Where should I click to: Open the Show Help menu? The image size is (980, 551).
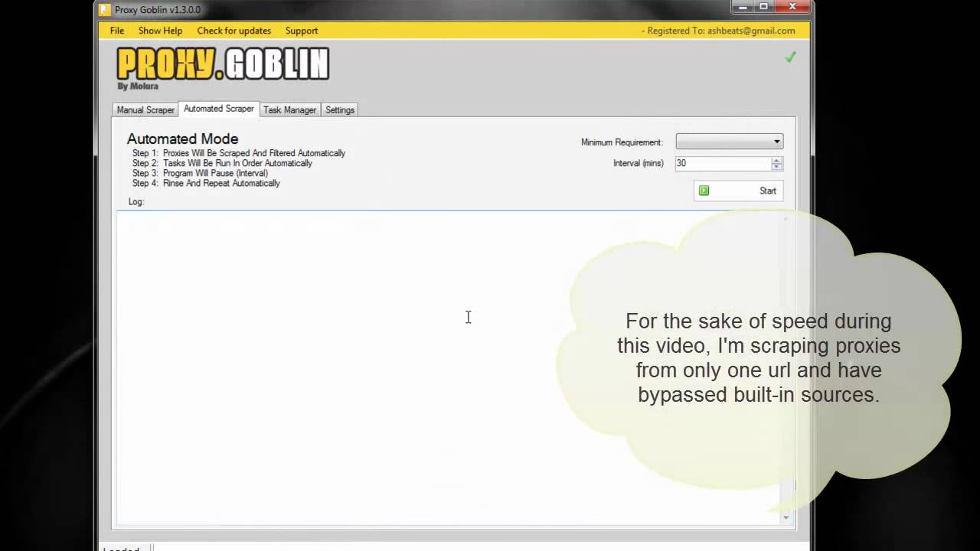[x=160, y=31]
